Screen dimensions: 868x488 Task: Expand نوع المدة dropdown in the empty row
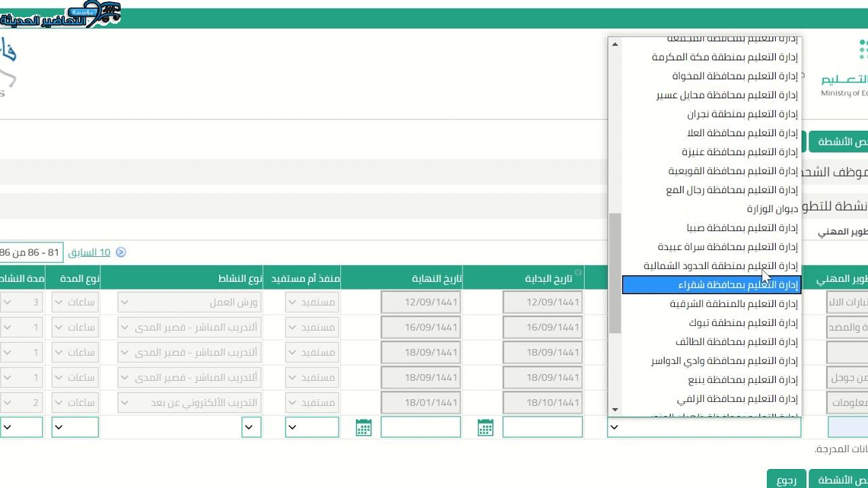pyautogui.click(x=59, y=427)
